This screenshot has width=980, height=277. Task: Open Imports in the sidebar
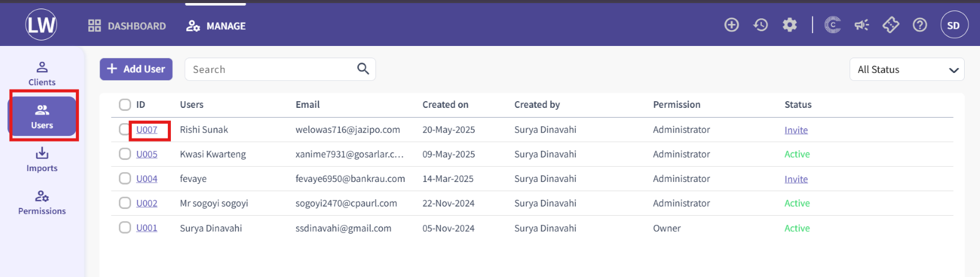(42, 159)
